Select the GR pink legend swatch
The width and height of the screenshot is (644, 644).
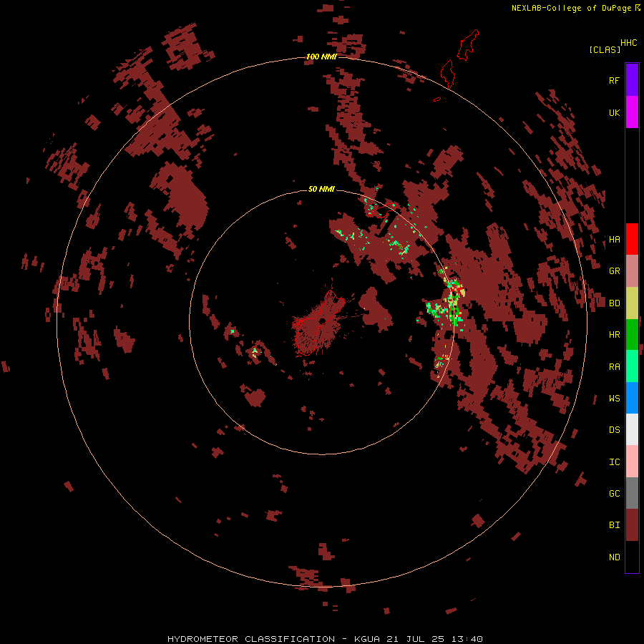632,271
